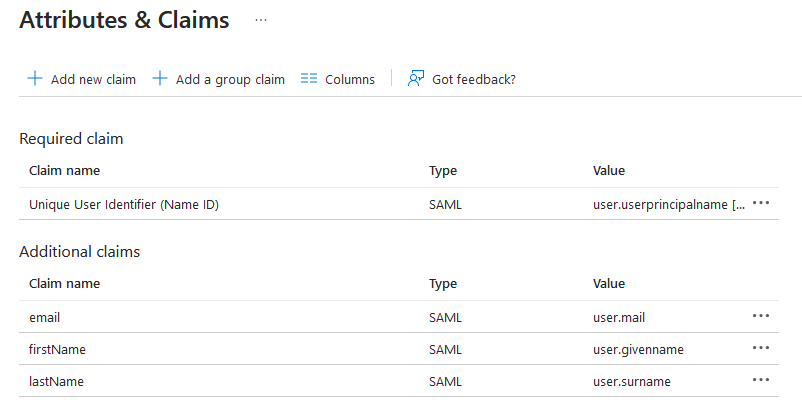The width and height of the screenshot is (802, 415).
Task: Open the more options for lastName claim
Action: coord(761,380)
